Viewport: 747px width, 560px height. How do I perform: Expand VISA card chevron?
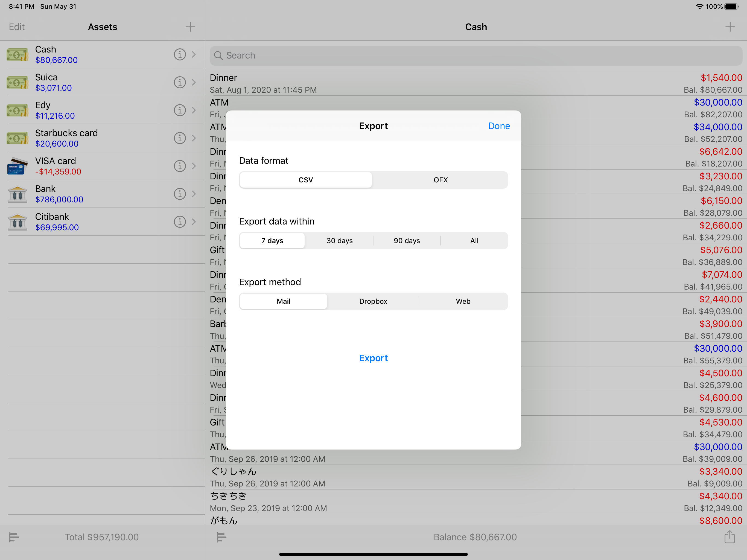tap(194, 166)
